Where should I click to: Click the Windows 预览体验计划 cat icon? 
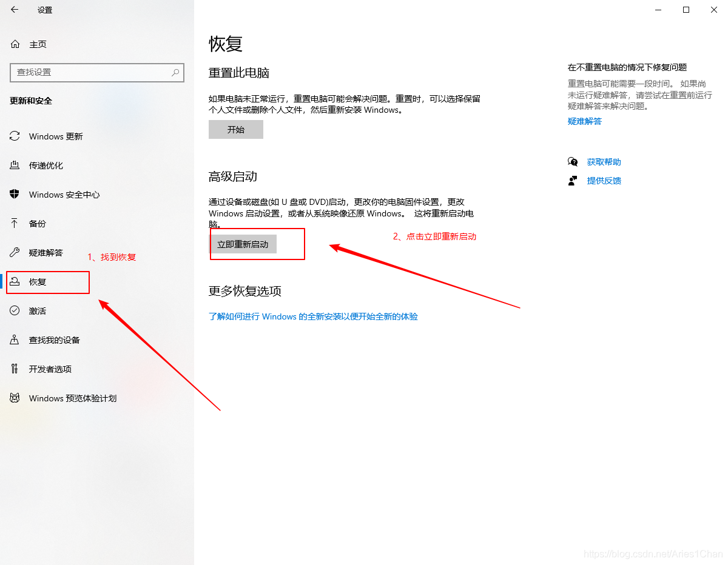coord(15,398)
